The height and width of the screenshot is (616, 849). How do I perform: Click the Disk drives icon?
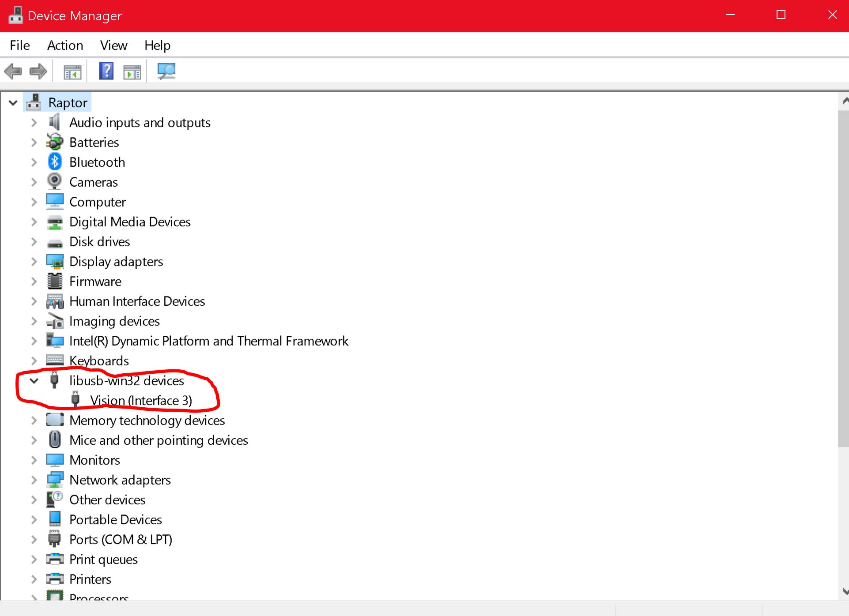(x=55, y=243)
